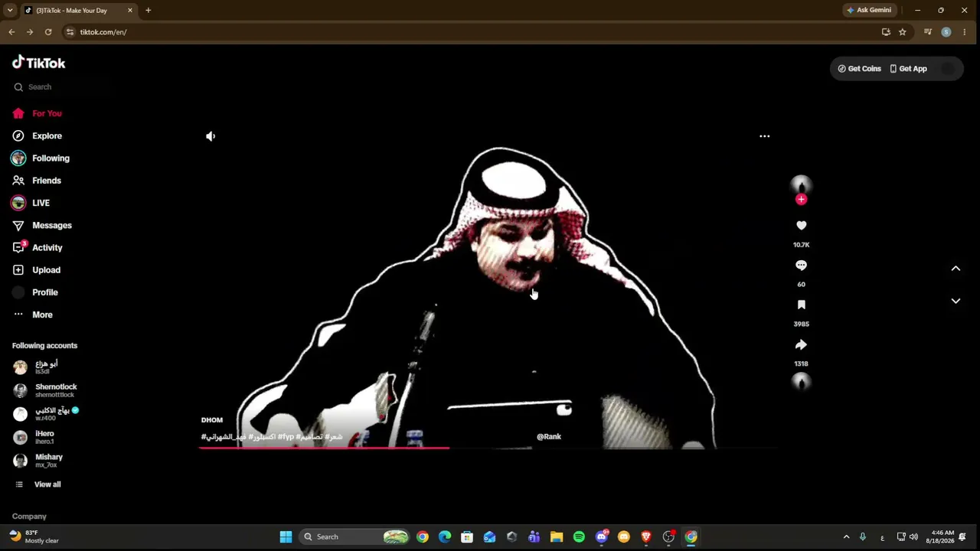Like the video with the heart icon

click(801, 226)
